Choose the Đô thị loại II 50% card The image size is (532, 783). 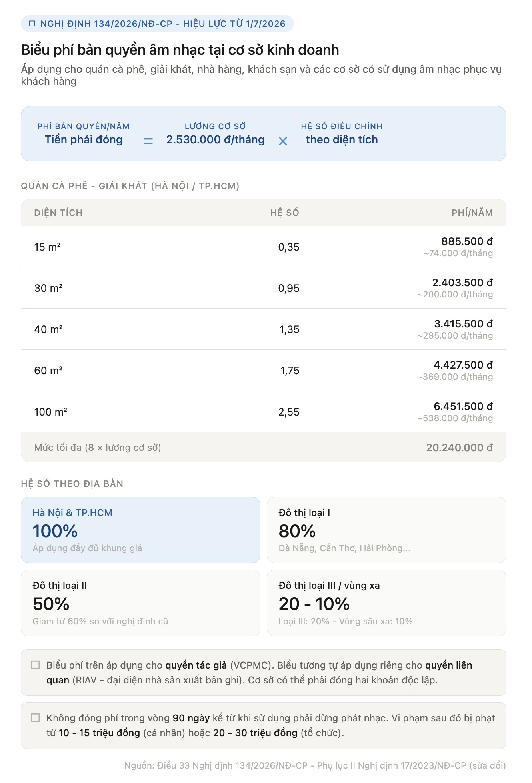(140, 603)
